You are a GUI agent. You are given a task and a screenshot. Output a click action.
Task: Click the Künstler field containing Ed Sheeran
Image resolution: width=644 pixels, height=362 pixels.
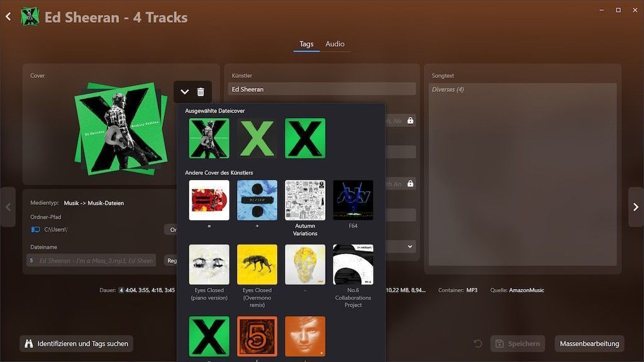click(x=321, y=89)
